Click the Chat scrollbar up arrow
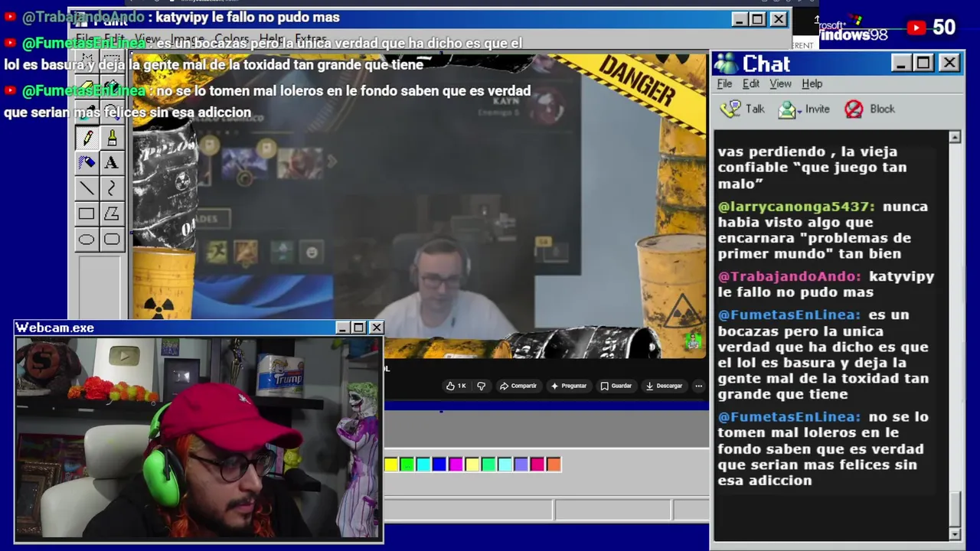The width and height of the screenshot is (980, 551). coord(955,137)
